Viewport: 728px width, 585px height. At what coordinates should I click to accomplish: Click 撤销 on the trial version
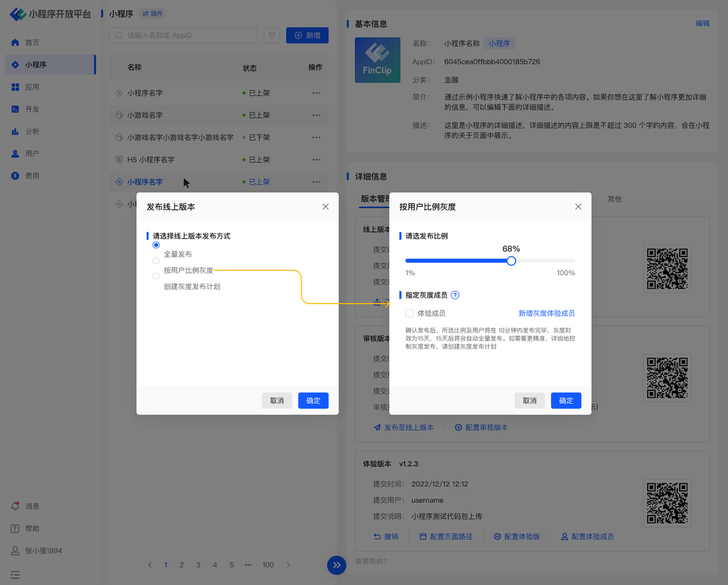coord(386,537)
